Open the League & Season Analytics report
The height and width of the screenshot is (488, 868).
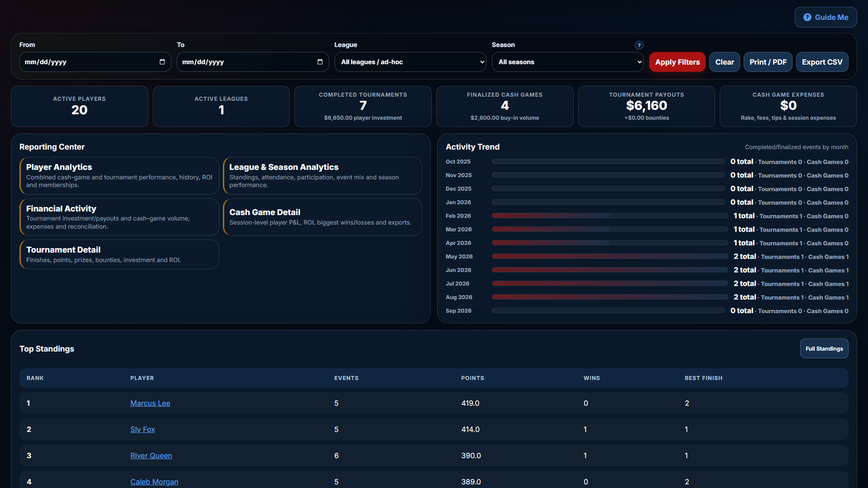point(322,176)
